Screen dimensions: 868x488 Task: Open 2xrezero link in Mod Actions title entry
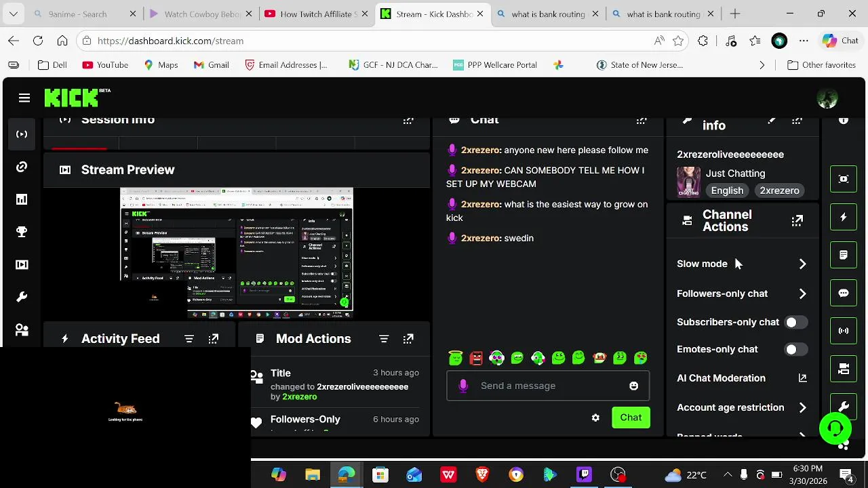tap(299, 397)
